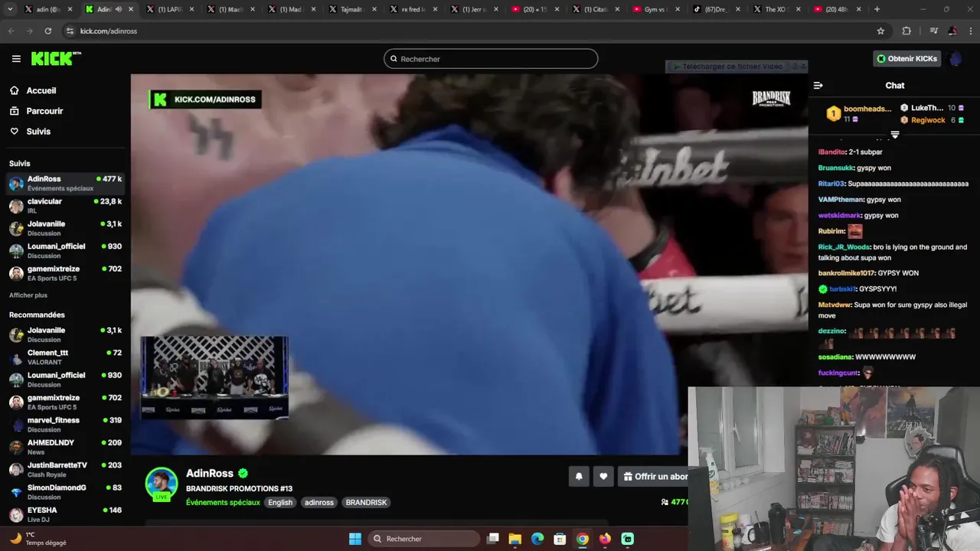Open Microsoft Edge from the taskbar

click(x=537, y=539)
